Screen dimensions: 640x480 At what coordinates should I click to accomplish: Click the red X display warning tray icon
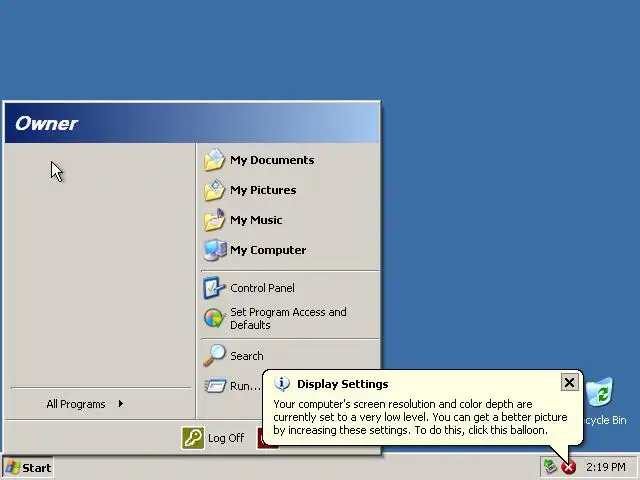pos(569,467)
